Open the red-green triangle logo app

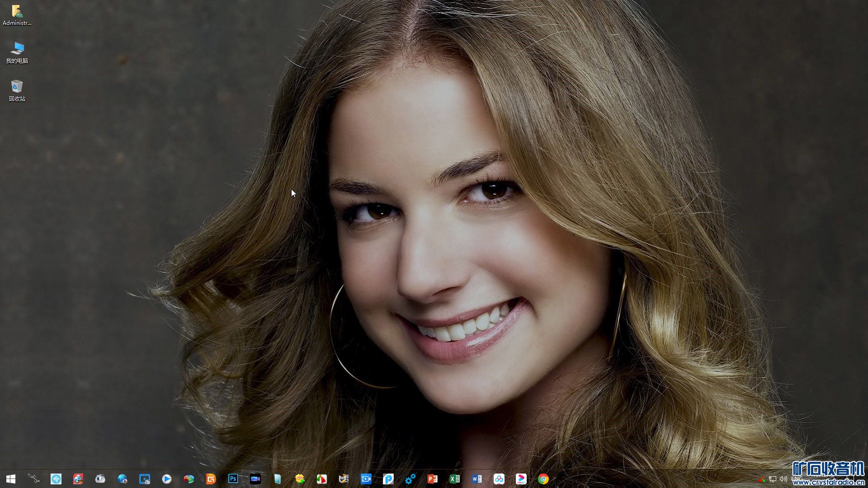coord(322,479)
